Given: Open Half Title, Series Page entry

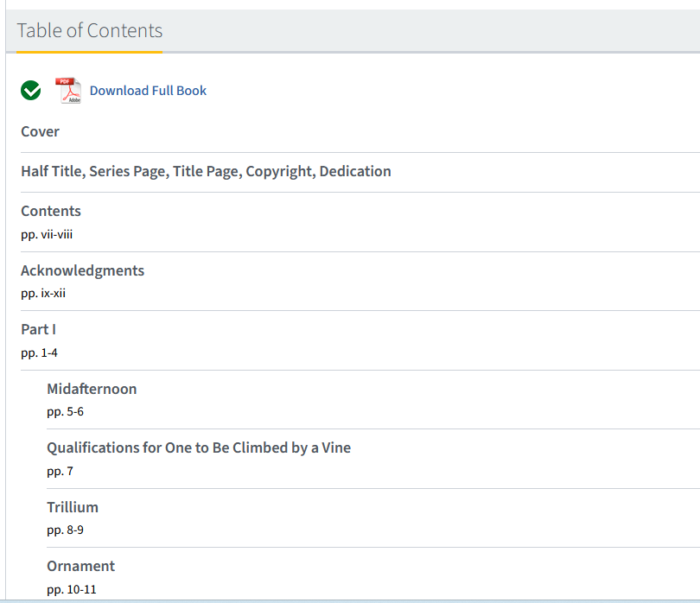Looking at the screenshot, I should tap(206, 171).
